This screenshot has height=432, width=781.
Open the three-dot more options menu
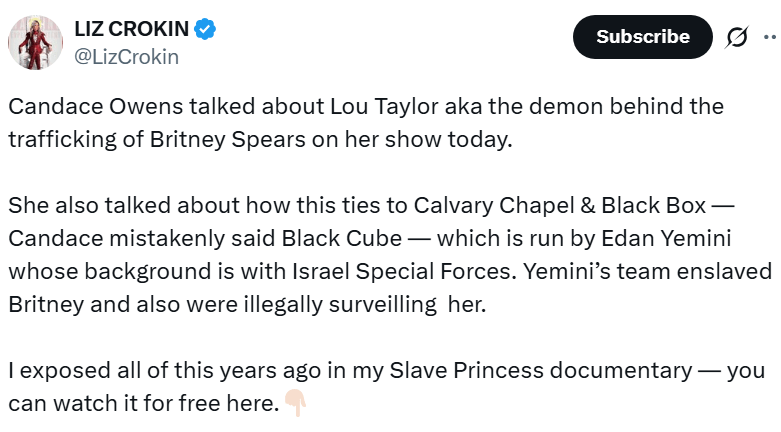pyautogui.click(x=770, y=37)
